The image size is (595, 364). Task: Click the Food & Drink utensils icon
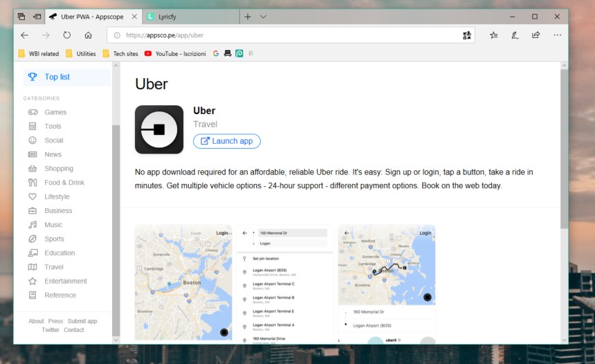coord(33,183)
